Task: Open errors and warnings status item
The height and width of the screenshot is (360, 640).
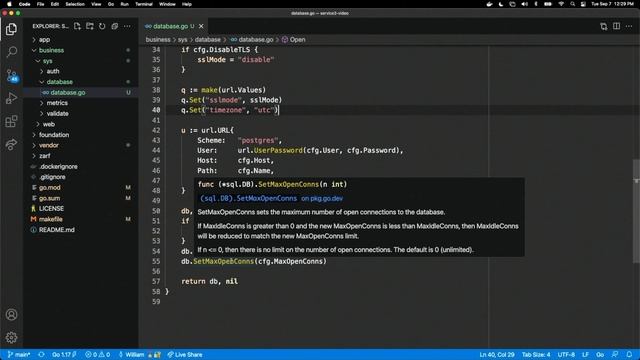Action: click(x=98, y=355)
